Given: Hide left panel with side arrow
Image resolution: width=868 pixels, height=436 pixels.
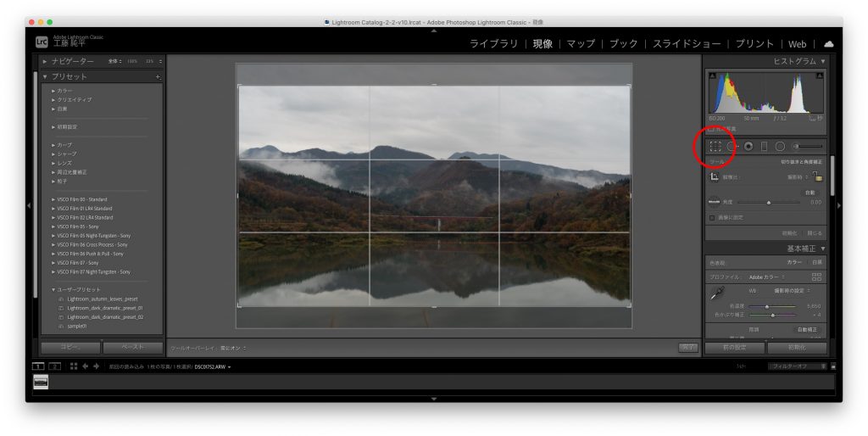Looking at the screenshot, I should coord(29,205).
